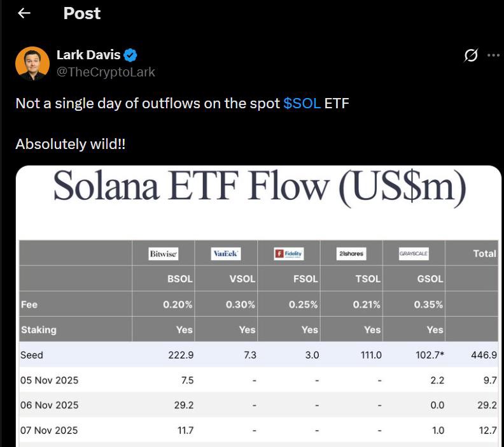Screen dimensions: 504x447
Task: Go back using the arrow icon
Action: (x=24, y=13)
